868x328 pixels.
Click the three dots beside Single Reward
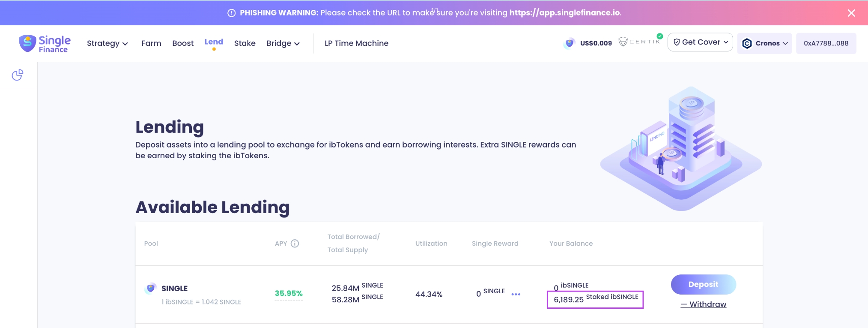pyautogui.click(x=516, y=294)
